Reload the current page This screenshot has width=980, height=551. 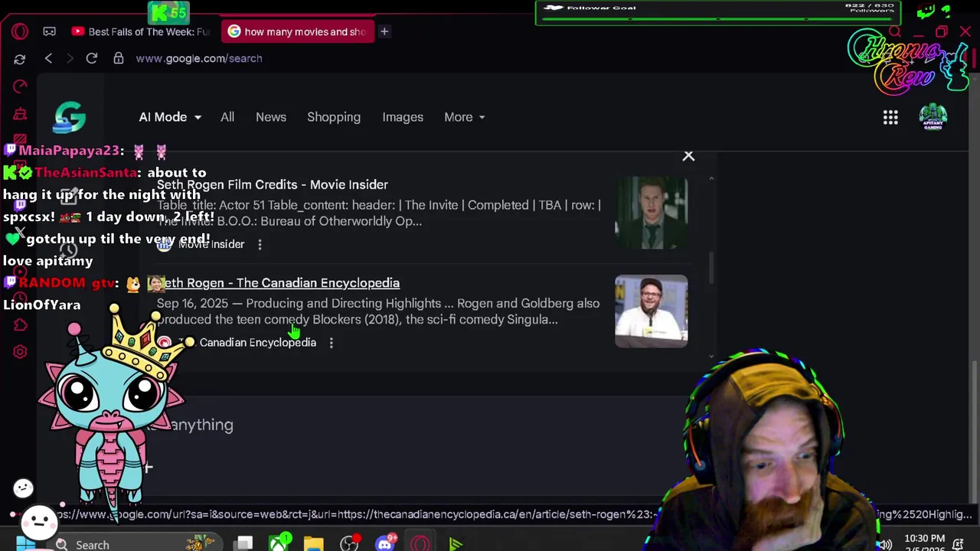91,58
